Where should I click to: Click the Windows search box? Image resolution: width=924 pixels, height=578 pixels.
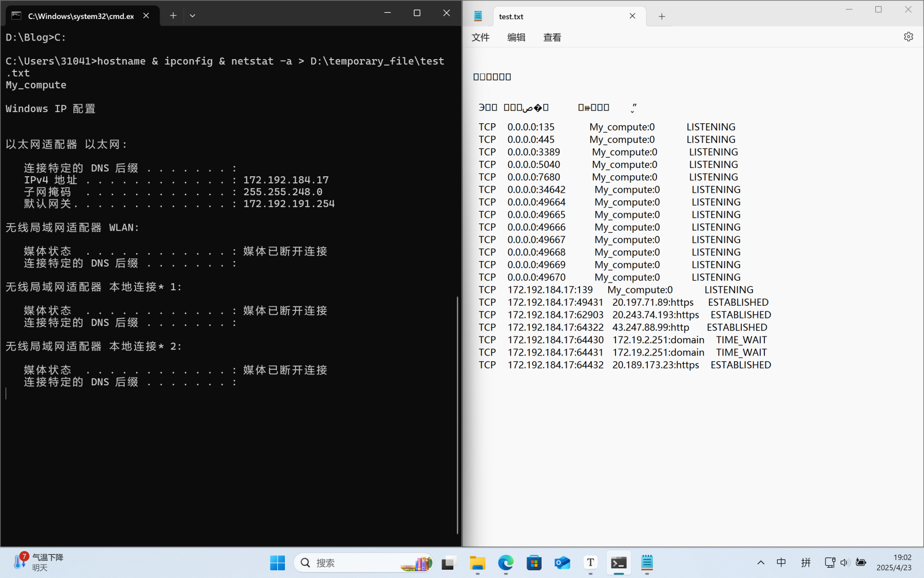(359, 563)
